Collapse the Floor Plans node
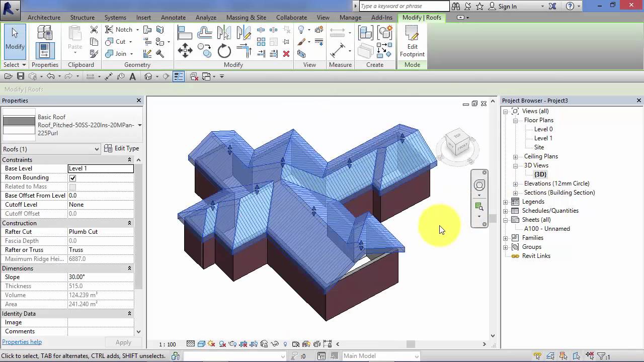The height and width of the screenshot is (362, 644). 515,121
